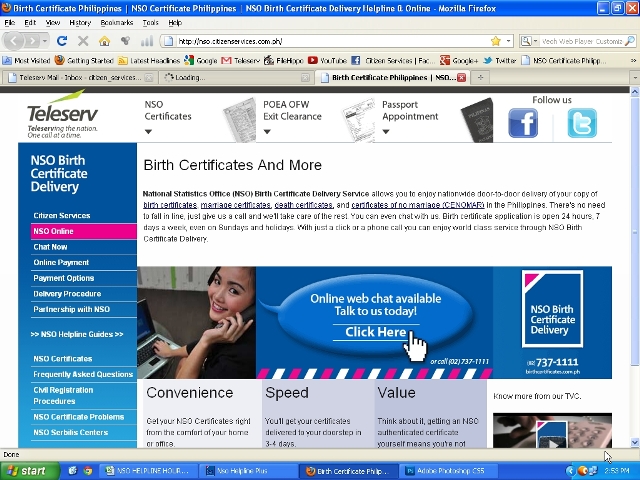Open NSO Certificate Problems link
The width and height of the screenshot is (640, 480).
click(79, 417)
